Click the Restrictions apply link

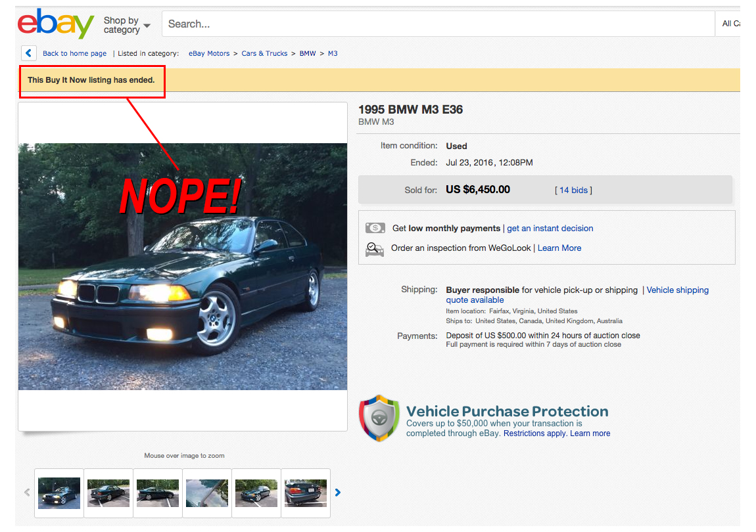point(534,433)
